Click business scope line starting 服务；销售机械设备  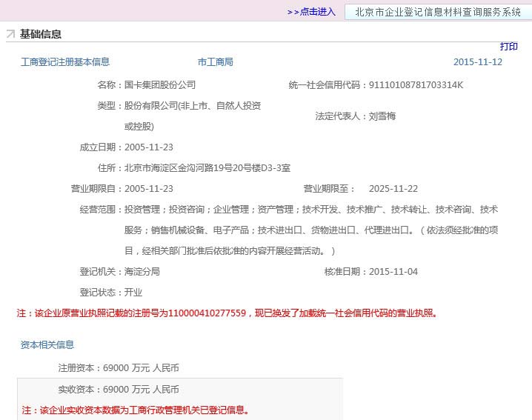coord(311,230)
